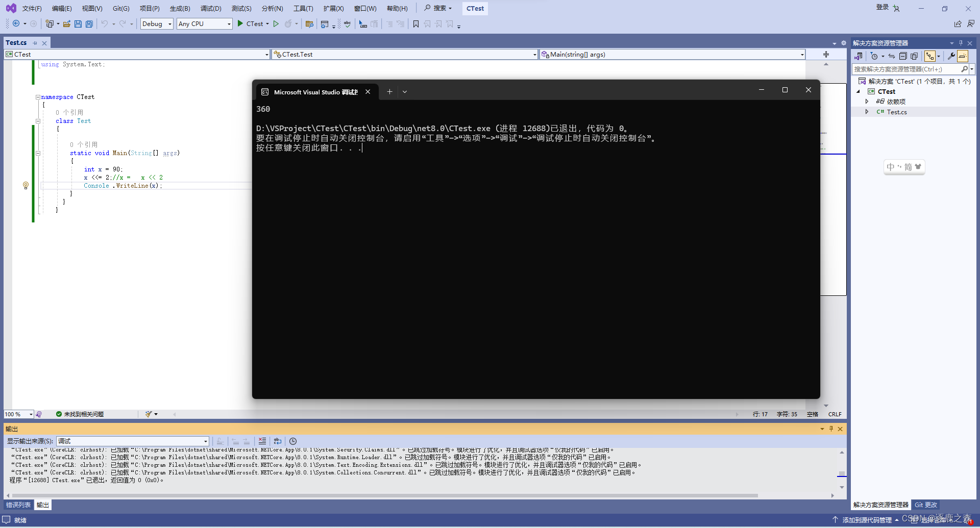The width and height of the screenshot is (980, 528).
Task: Click the split editor icon above the scrollbar
Action: pos(826,55)
